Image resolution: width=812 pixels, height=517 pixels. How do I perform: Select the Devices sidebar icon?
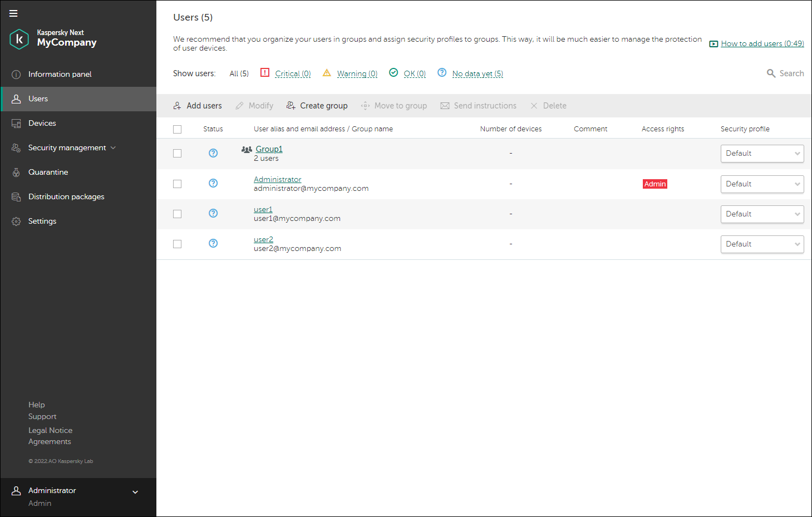point(16,123)
